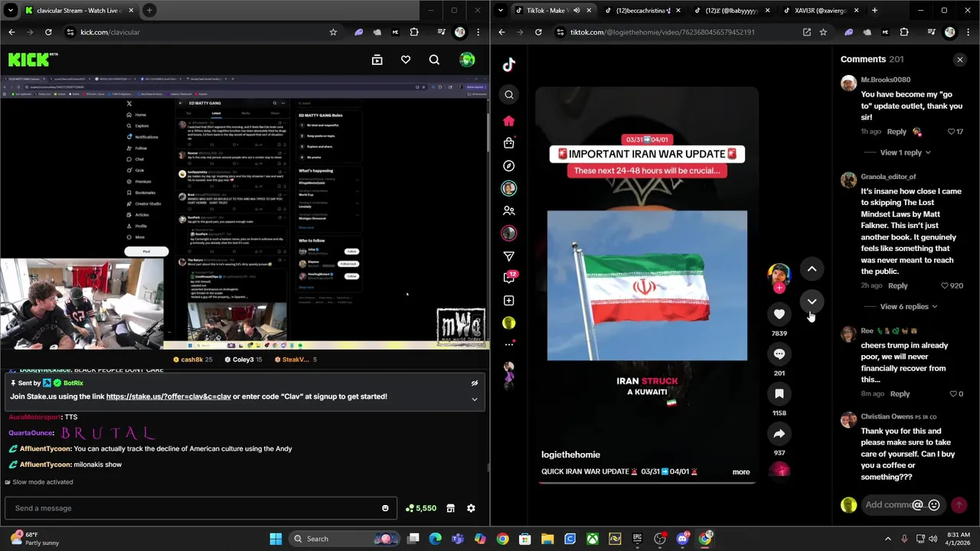980x551 pixels.
Task: Mute the TikTok tab via speaker icon
Action: 577,11
